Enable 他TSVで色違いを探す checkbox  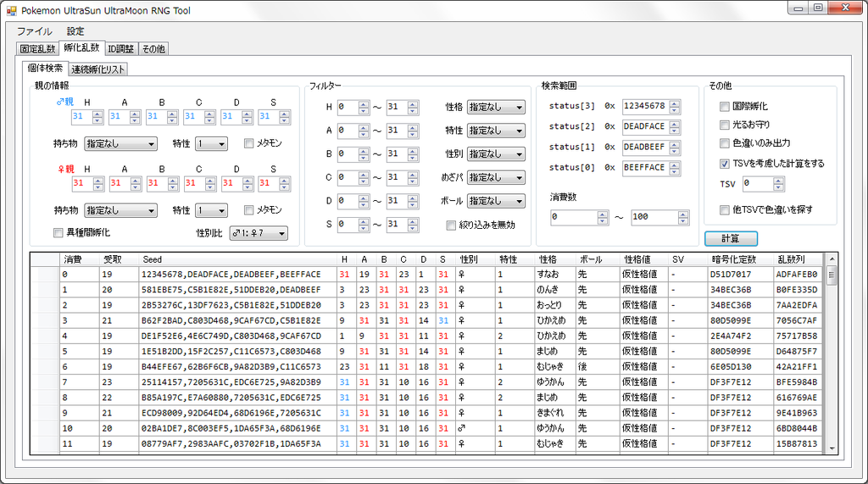725,209
